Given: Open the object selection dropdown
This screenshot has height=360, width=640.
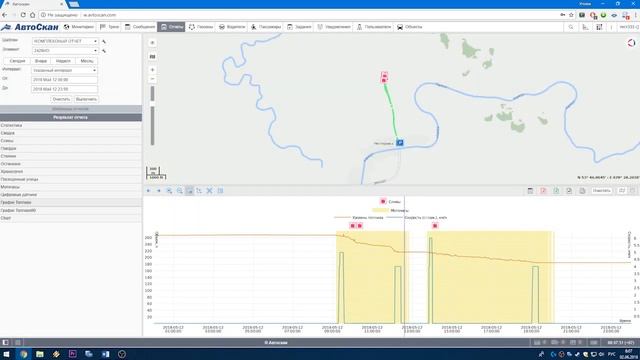Looking at the screenshot, I should [65, 51].
